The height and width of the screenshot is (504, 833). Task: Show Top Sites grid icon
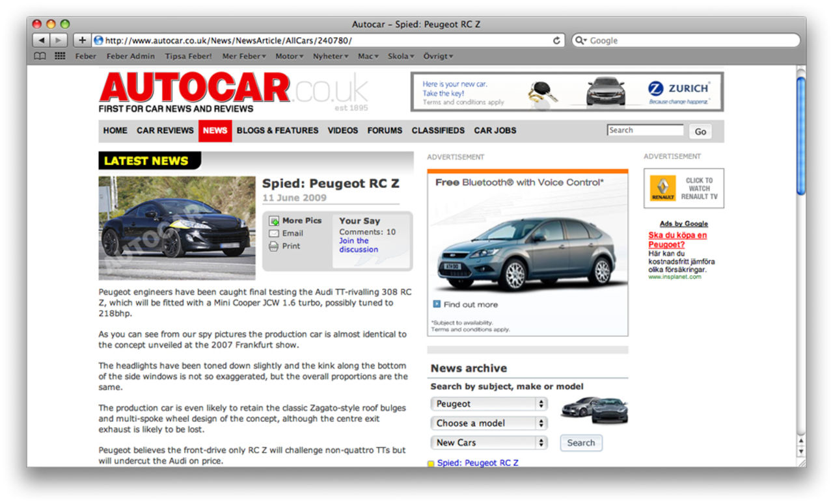click(60, 57)
